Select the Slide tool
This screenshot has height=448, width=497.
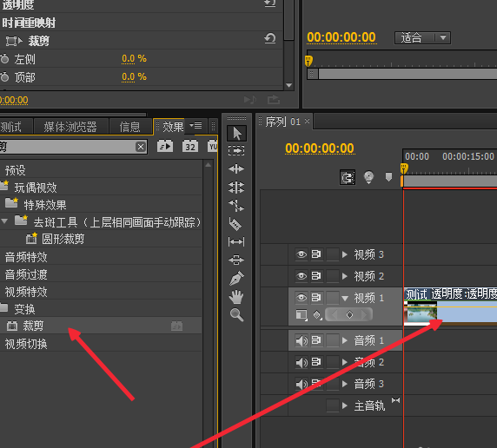(x=236, y=260)
